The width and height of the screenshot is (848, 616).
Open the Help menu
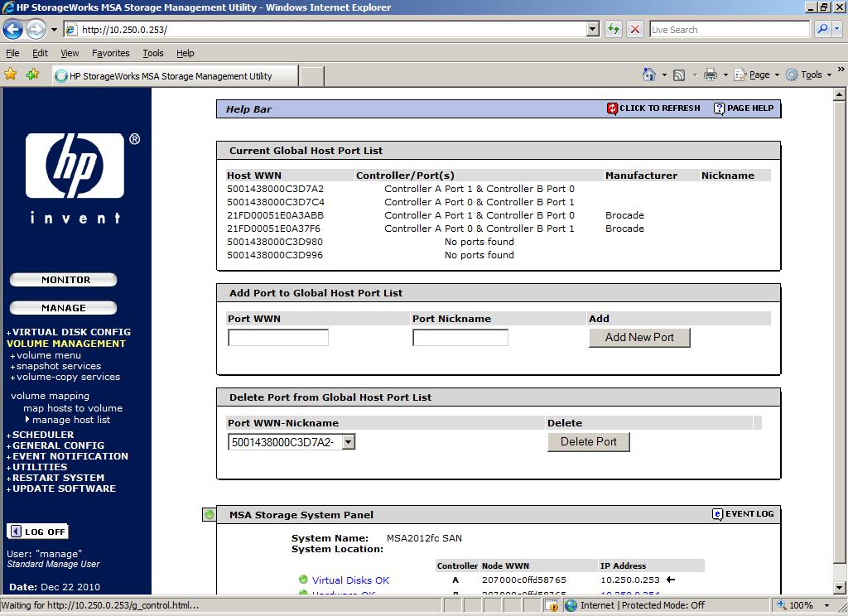coord(185,53)
